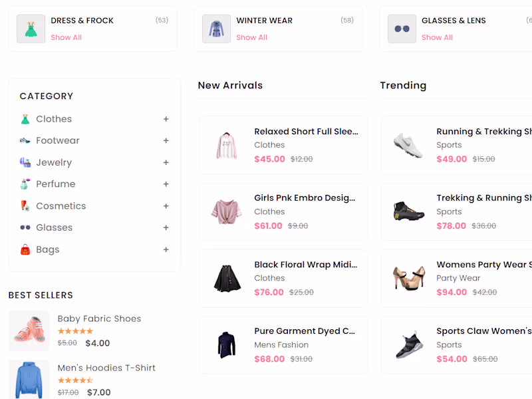Click the Clothes dress icon in sidebar
Viewport: 532px width, 399px height.
(25, 119)
